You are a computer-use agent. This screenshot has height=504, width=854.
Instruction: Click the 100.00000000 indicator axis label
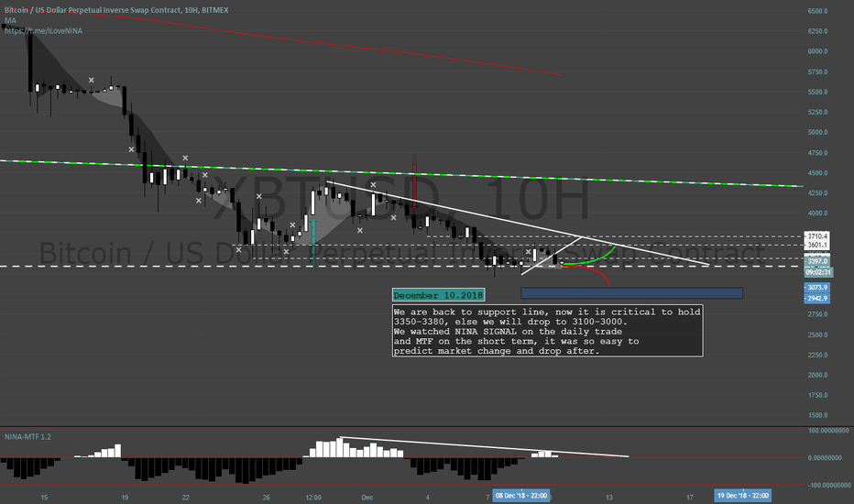tap(828, 431)
